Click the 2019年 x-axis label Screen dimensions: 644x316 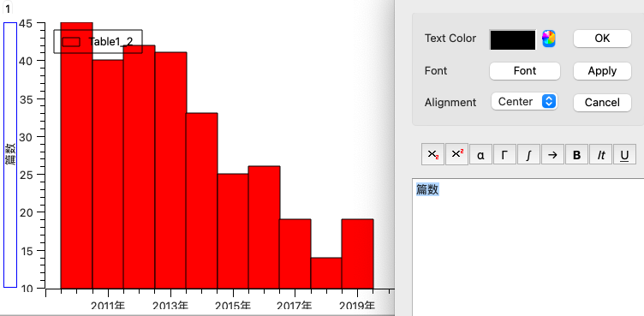tap(357, 306)
